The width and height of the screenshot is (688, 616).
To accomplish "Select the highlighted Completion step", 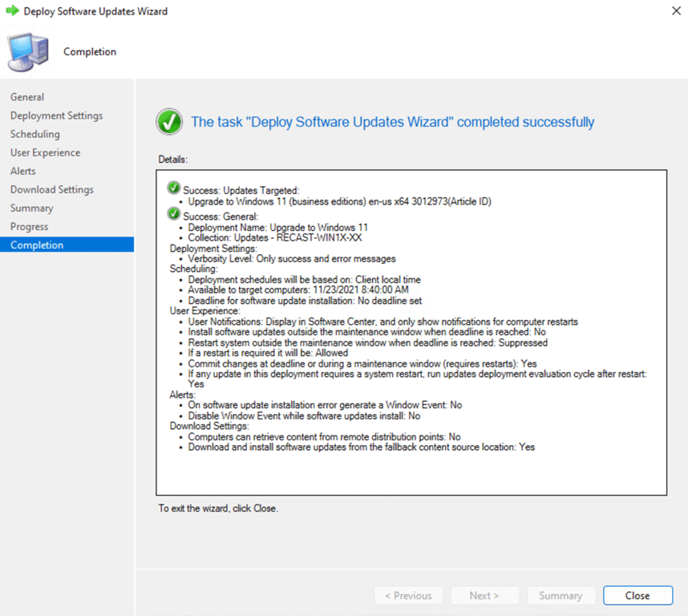I will tap(36, 245).
